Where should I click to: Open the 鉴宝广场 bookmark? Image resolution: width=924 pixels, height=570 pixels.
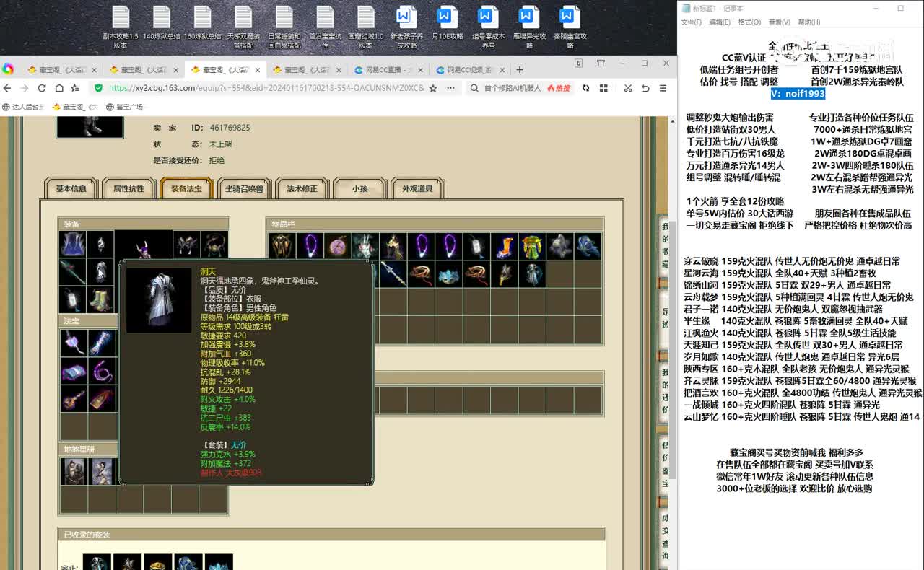click(x=124, y=107)
